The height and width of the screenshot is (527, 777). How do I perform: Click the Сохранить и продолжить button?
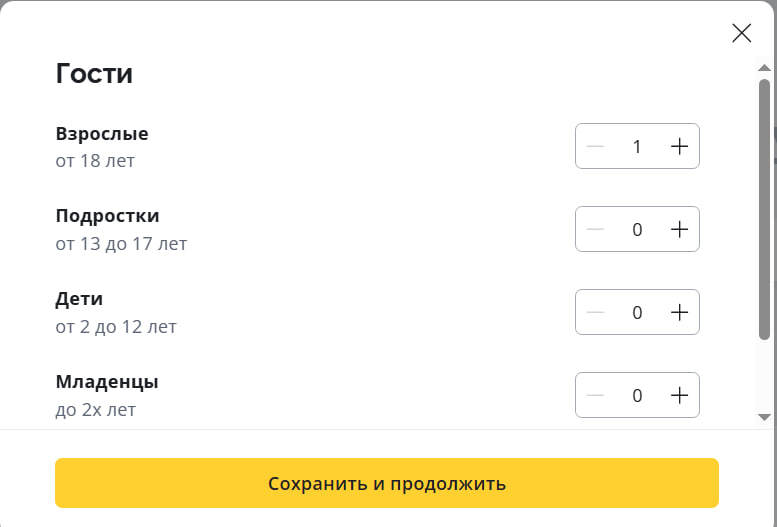pyautogui.click(x=386, y=484)
